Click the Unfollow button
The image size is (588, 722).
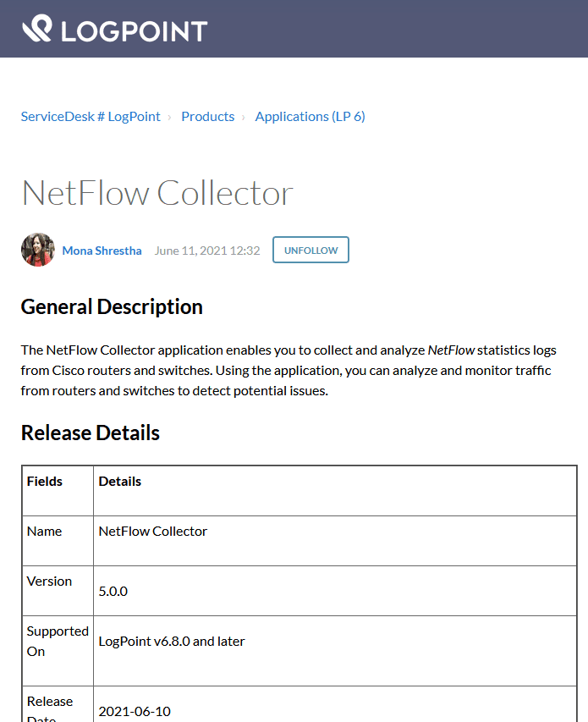pyautogui.click(x=310, y=251)
